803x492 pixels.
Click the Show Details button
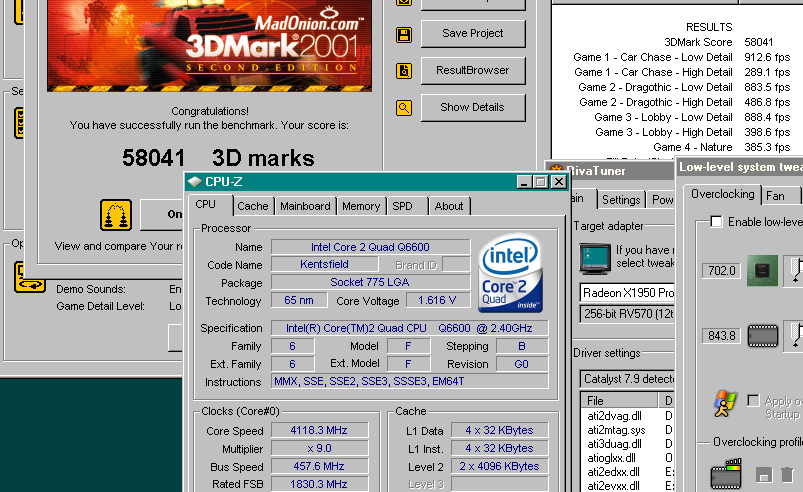tap(473, 108)
